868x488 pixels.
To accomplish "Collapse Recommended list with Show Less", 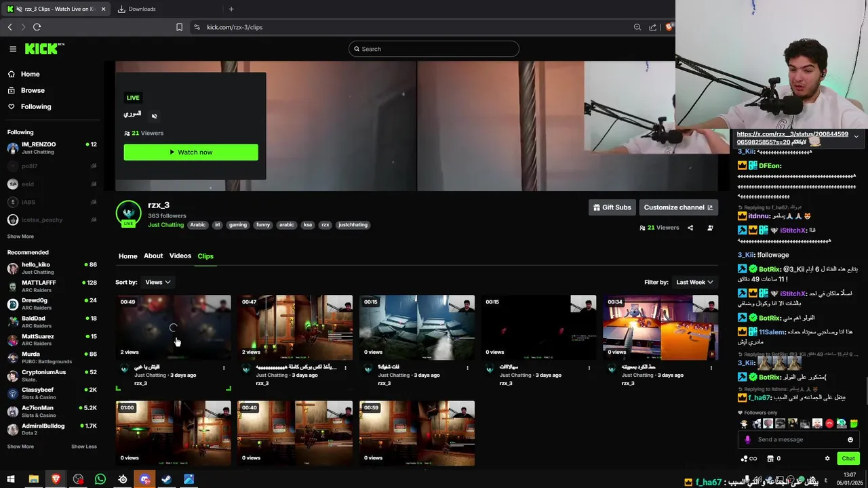I will [x=84, y=447].
